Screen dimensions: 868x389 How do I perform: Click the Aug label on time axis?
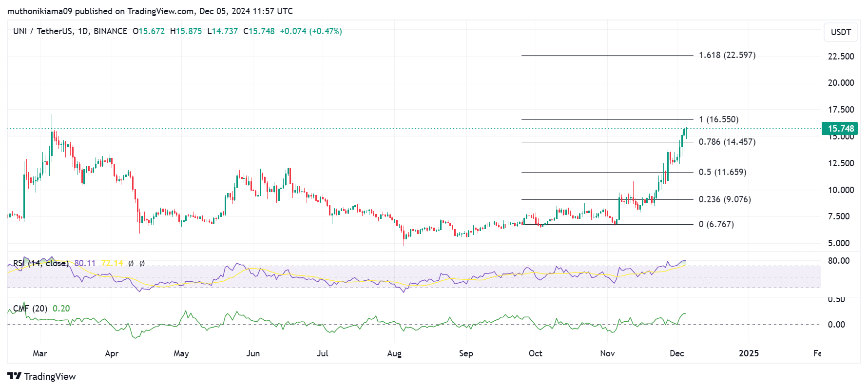click(x=394, y=353)
